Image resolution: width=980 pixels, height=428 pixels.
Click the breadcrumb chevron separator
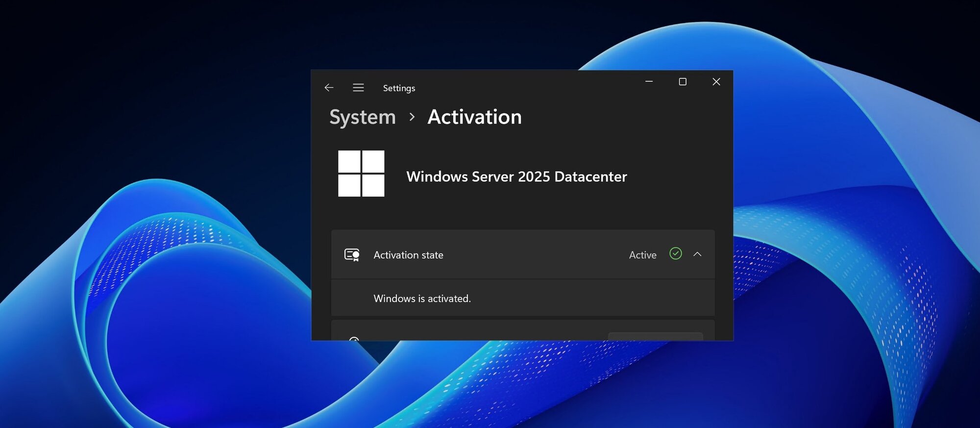pos(412,117)
